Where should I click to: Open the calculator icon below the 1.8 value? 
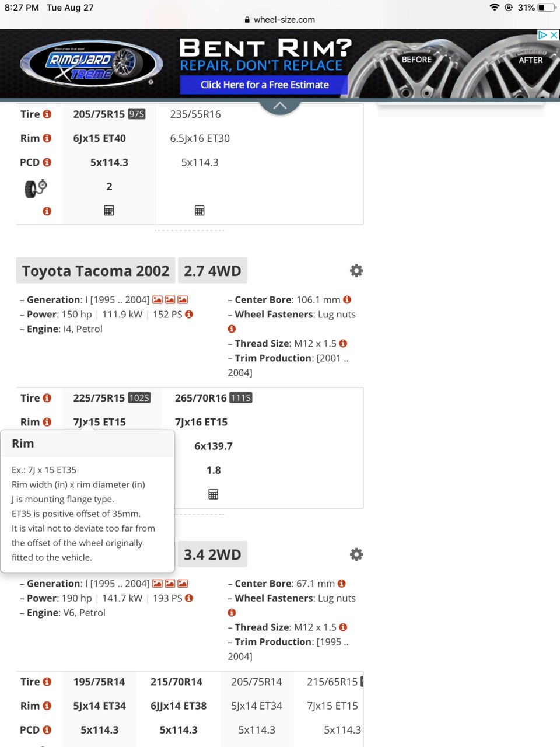pos(213,494)
